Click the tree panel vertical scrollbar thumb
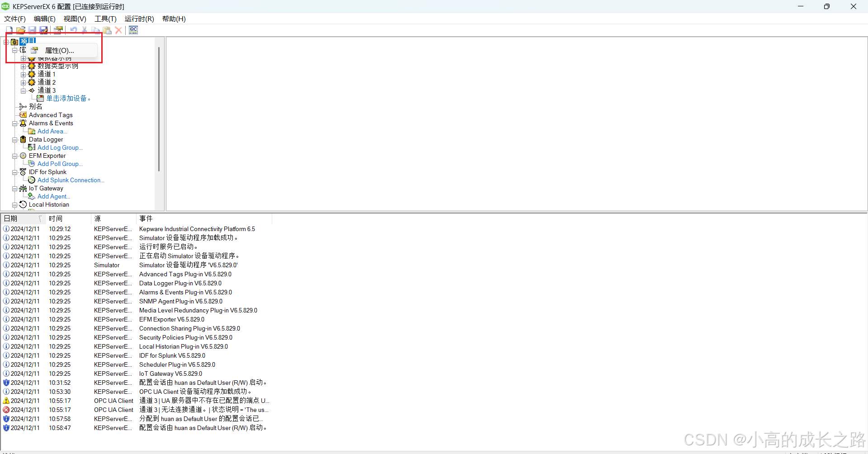Image resolution: width=868 pixels, height=454 pixels. (159, 109)
